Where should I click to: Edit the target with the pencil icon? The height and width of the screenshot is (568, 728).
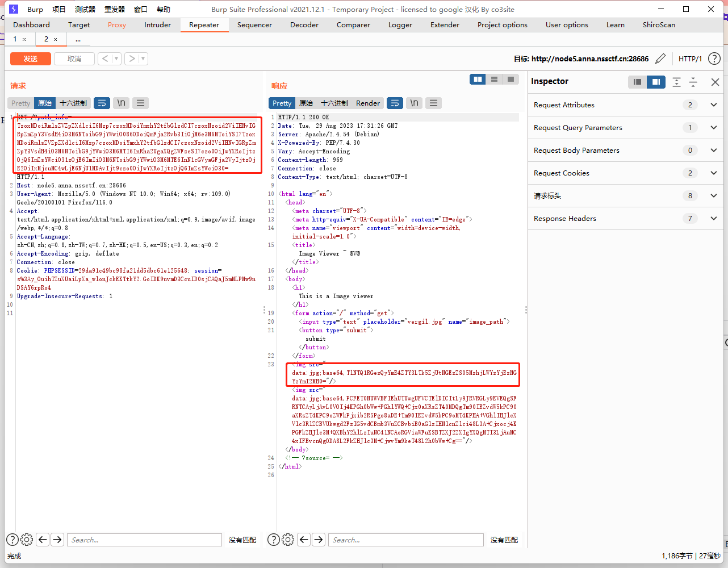pyautogui.click(x=660, y=59)
